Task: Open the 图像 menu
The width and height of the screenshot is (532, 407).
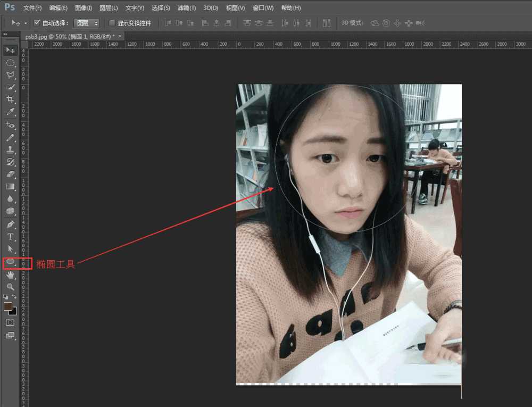Action: [x=83, y=7]
